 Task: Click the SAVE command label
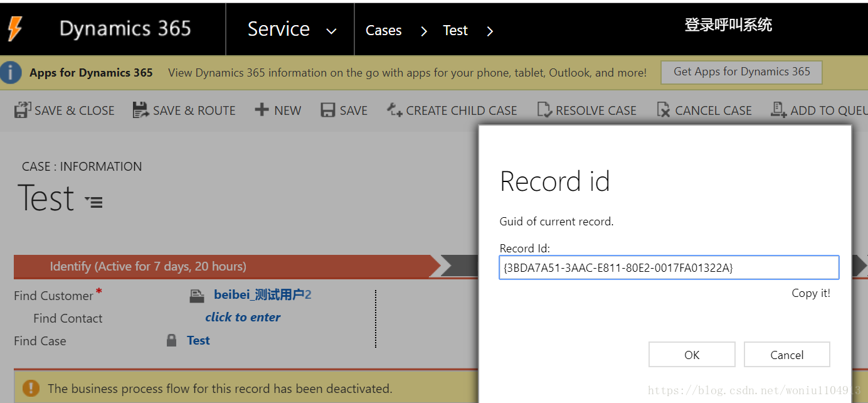(354, 110)
